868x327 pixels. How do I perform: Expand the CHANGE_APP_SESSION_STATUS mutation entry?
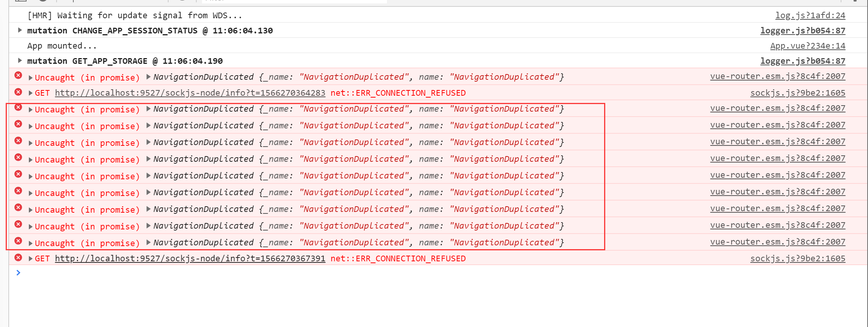pos(20,30)
